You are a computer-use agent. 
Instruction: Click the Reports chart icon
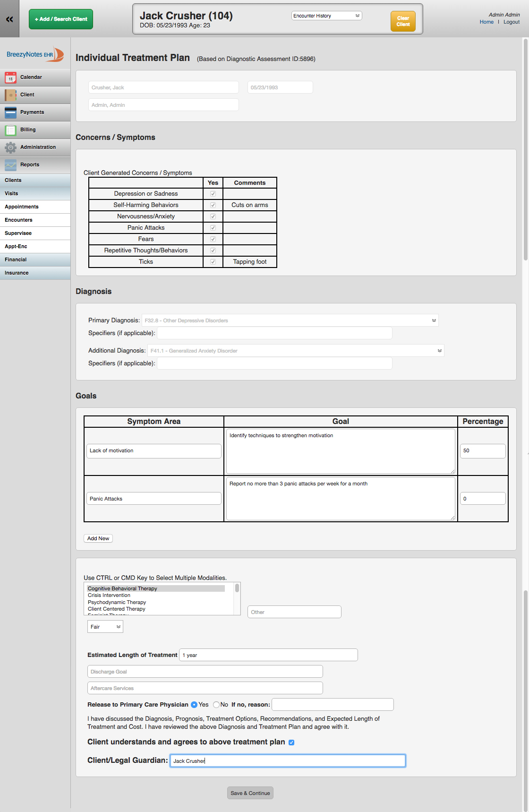click(10, 165)
